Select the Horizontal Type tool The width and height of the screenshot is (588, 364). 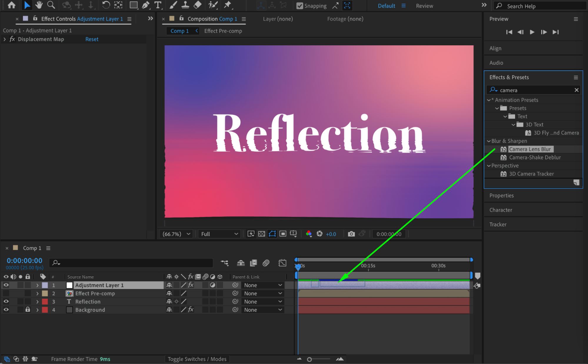click(x=158, y=5)
